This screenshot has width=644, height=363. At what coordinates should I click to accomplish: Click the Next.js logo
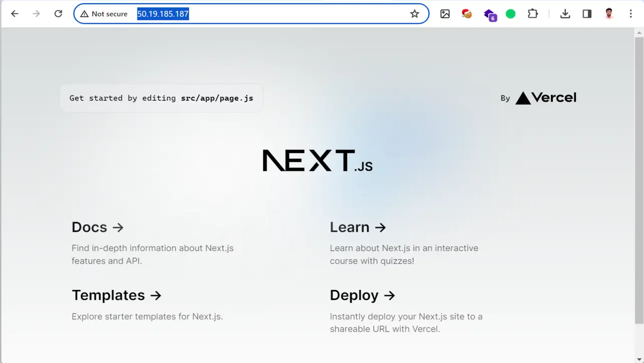tap(317, 161)
